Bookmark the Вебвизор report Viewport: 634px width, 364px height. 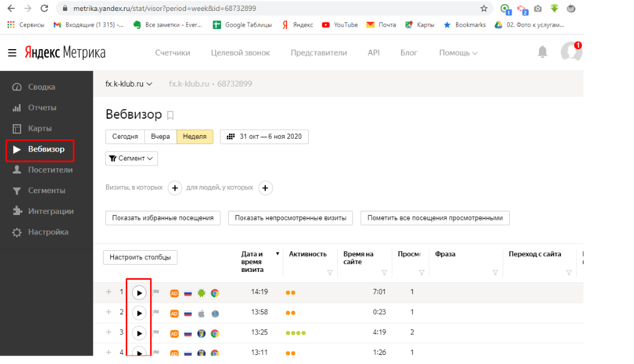pos(170,115)
